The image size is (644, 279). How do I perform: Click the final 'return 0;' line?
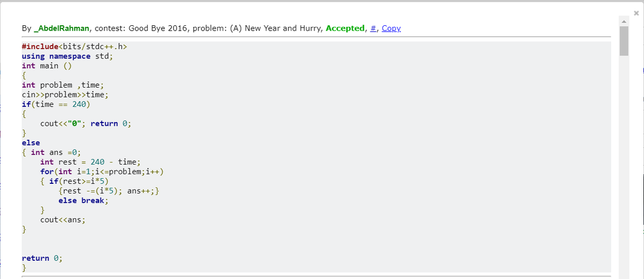click(x=42, y=259)
